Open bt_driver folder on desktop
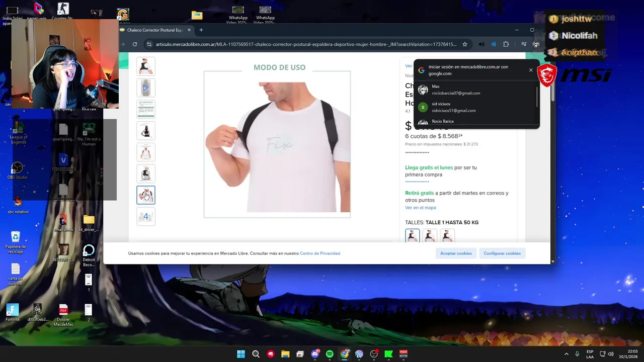Viewport: 644px width, 362px height. pos(89,223)
